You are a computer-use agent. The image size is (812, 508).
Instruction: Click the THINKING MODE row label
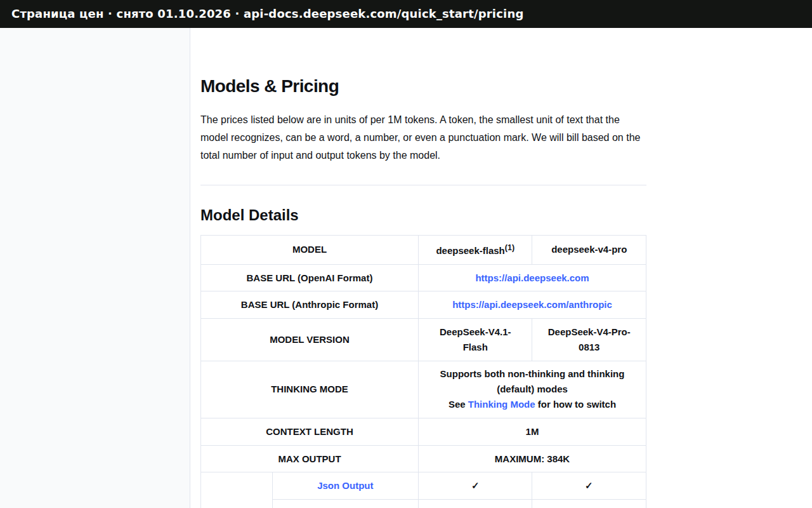310,389
